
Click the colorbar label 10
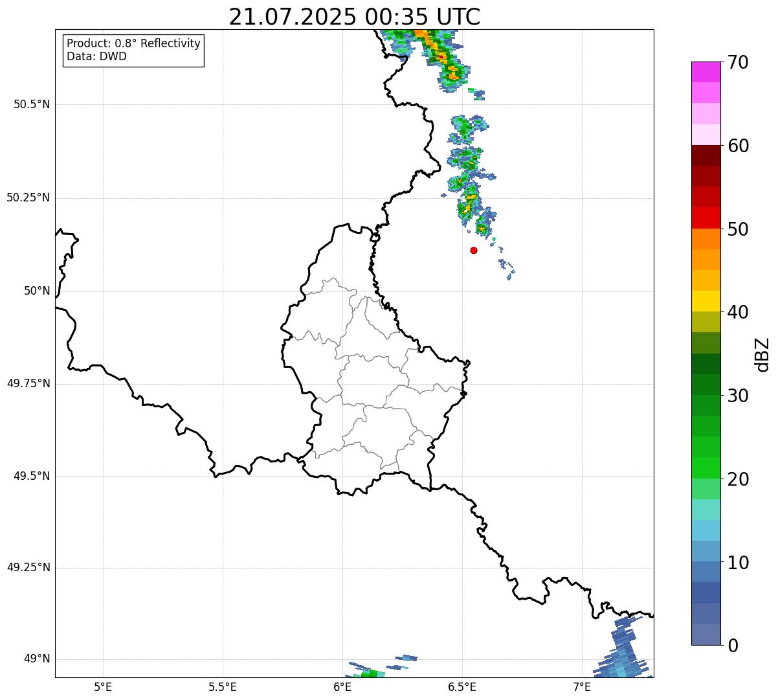click(x=739, y=563)
